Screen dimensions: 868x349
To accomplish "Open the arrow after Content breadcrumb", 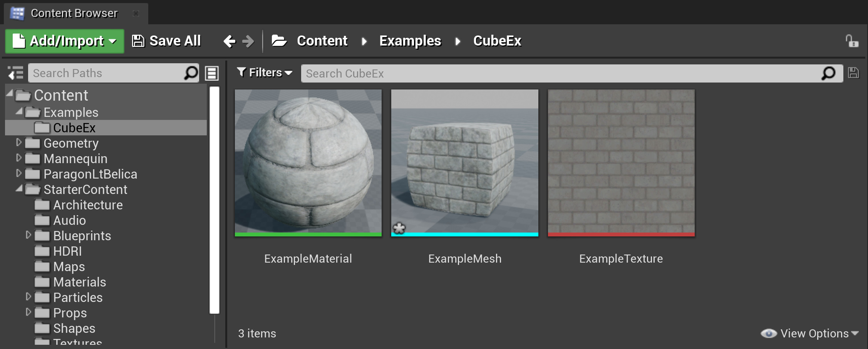I will click(x=364, y=41).
